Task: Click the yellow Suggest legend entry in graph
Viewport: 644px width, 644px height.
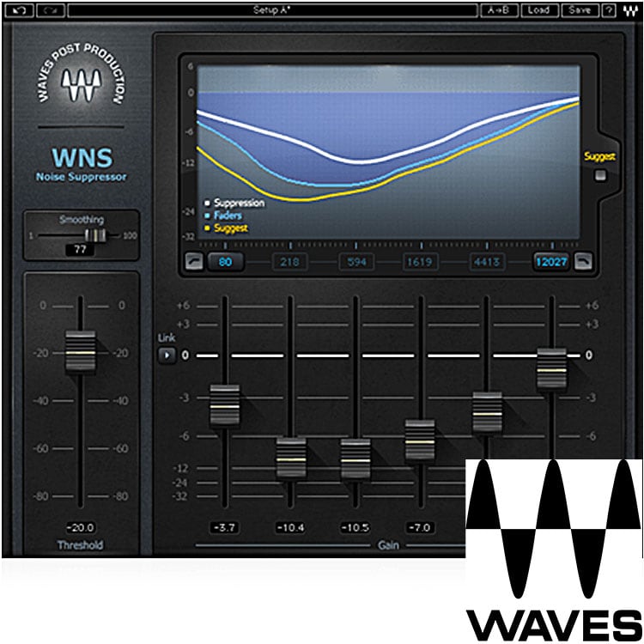Action: point(227,228)
